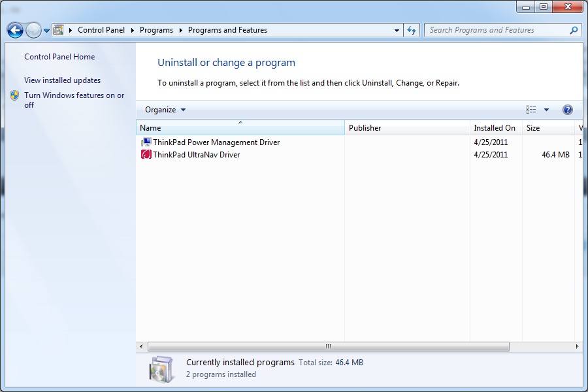The height and width of the screenshot is (392, 588).
Task: Select the Programs breadcrumb
Action: click(x=156, y=30)
